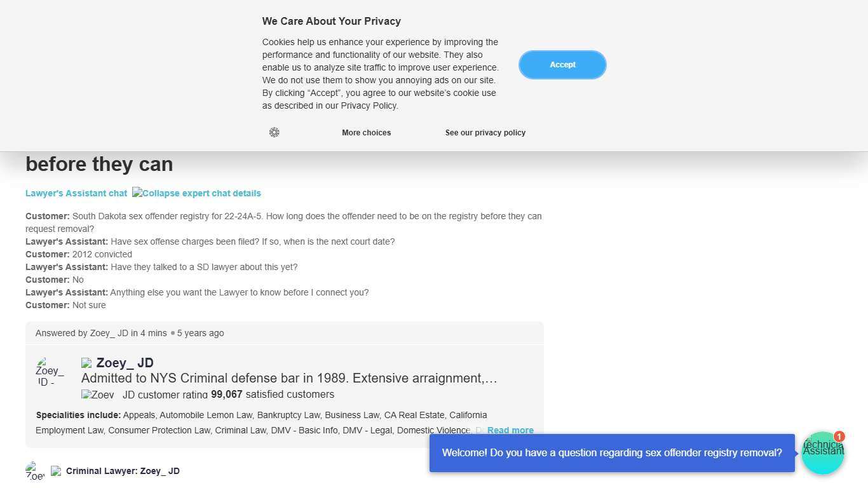This screenshot has height=488, width=868.
Task: Open See our privacy policy link
Action: pyautogui.click(x=485, y=133)
